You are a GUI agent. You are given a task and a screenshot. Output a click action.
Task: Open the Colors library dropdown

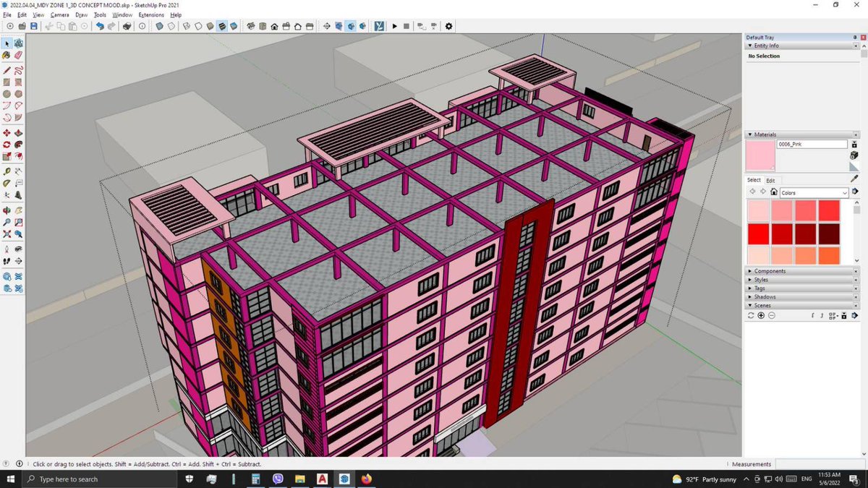click(814, 193)
